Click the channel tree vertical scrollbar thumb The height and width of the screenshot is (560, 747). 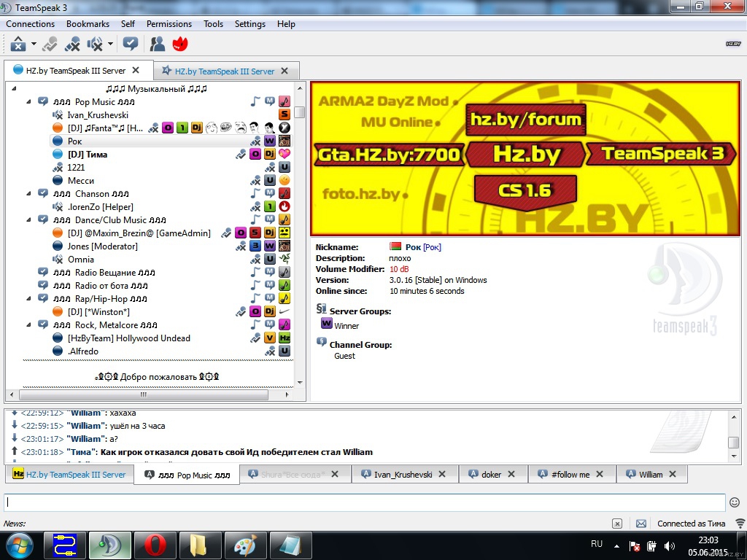click(x=299, y=112)
